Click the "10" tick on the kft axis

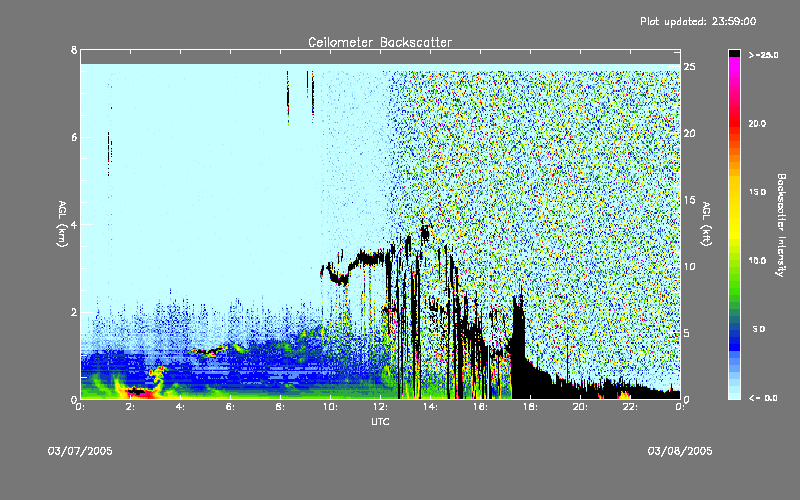689,266
